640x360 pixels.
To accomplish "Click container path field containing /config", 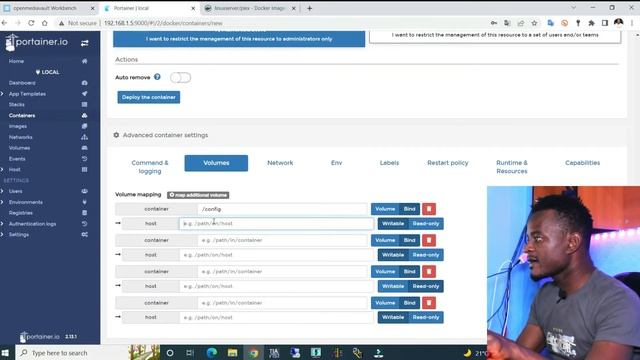I will [282, 209].
